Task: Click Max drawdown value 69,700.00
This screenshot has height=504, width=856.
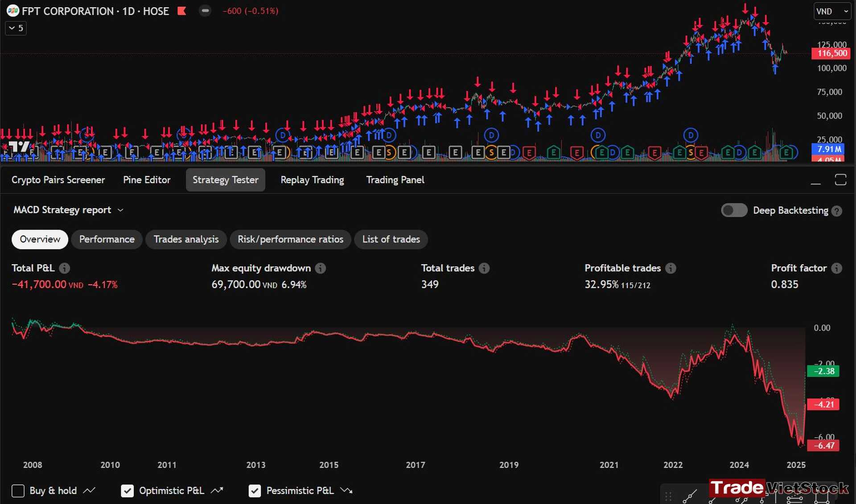Action: tap(236, 284)
